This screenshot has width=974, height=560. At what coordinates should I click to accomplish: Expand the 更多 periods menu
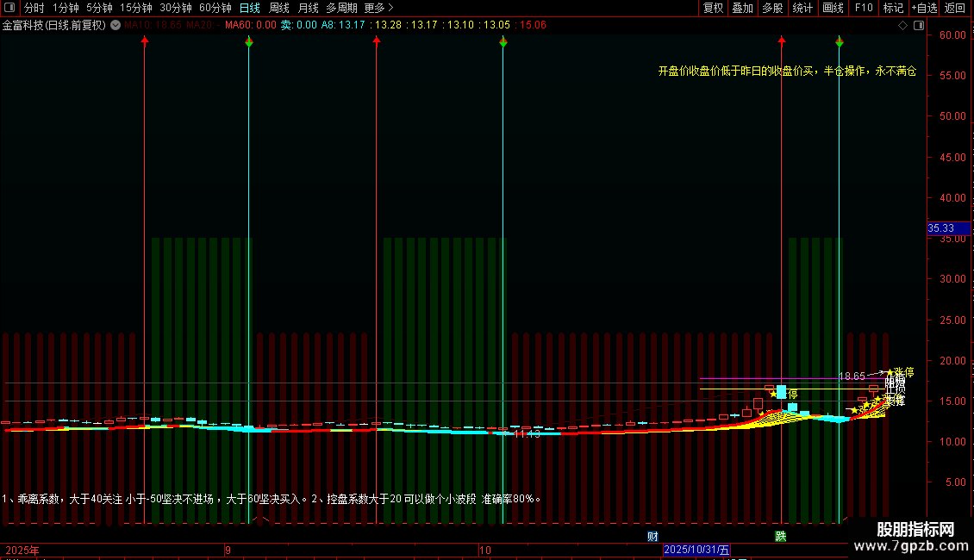378,8
